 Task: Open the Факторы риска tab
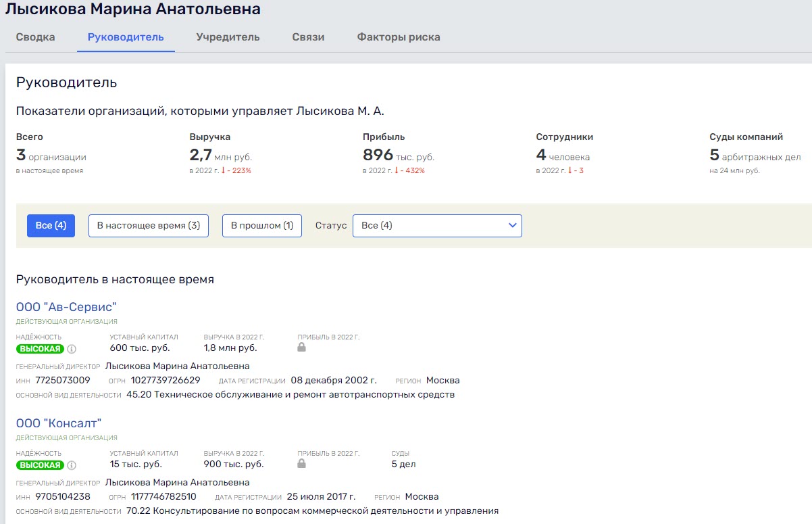399,37
